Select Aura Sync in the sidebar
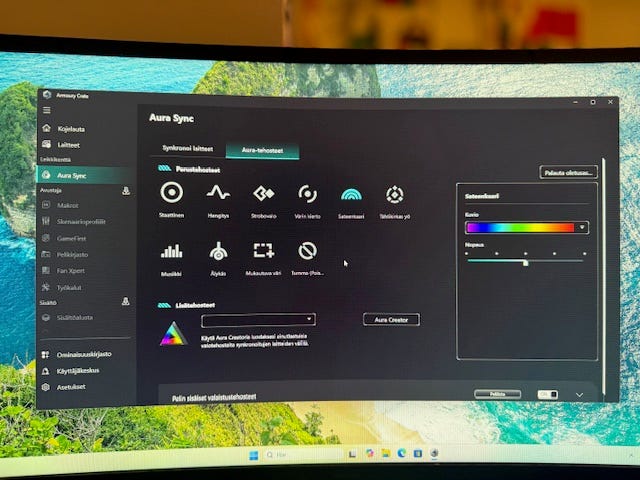Image resolution: width=640 pixels, height=480 pixels. pyautogui.click(x=84, y=175)
